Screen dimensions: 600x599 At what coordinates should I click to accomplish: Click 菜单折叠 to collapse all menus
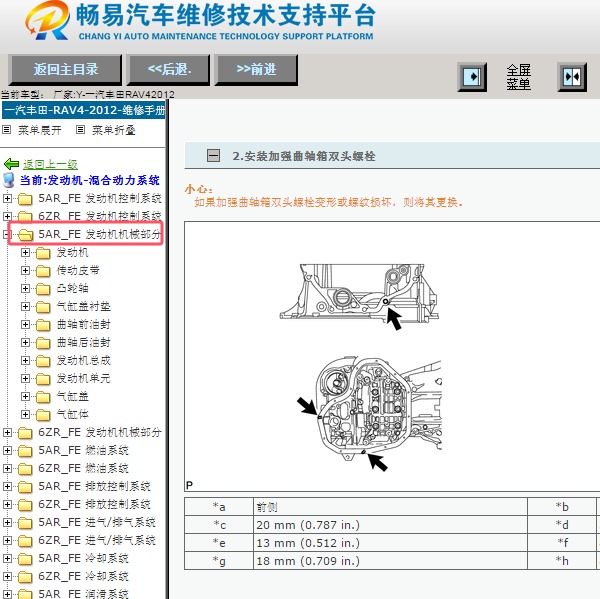[113, 130]
